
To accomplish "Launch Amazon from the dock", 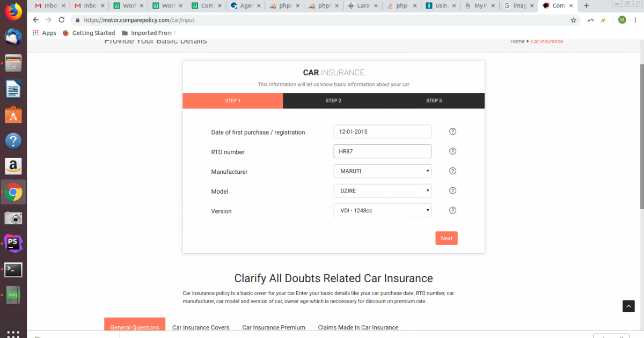I will tap(13, 166).
